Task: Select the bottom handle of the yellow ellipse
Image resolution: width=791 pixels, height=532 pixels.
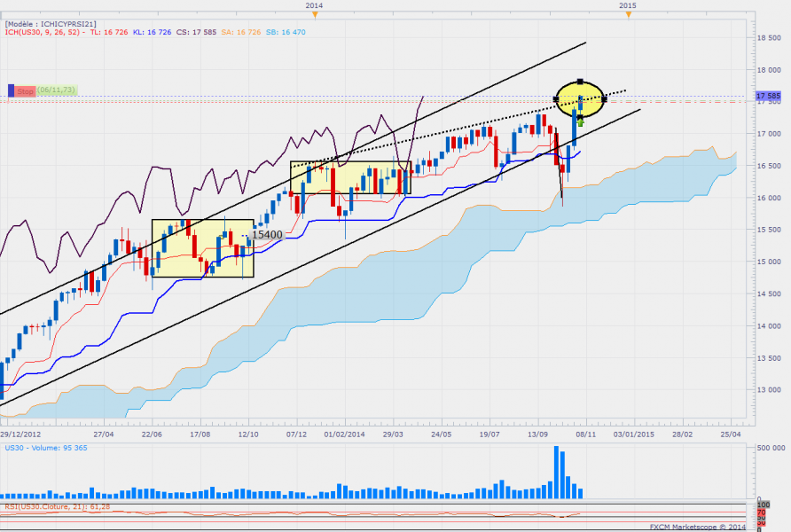Action: pos(580,117)
